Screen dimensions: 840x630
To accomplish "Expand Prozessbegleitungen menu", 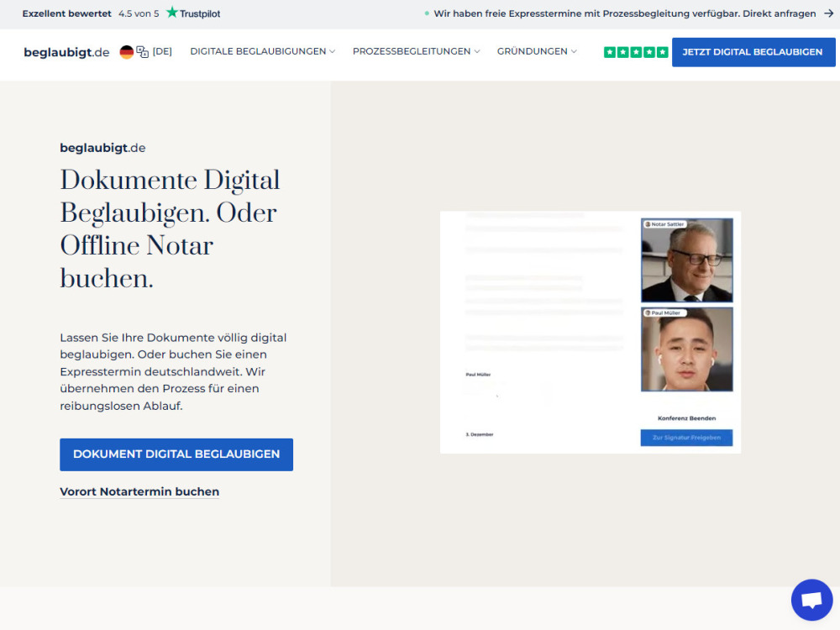I will 417,51.
